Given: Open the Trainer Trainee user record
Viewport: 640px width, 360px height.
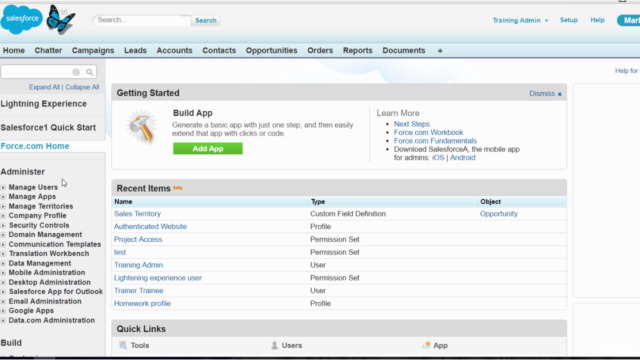Looking at the screenshot, I should tap(138, 291).
